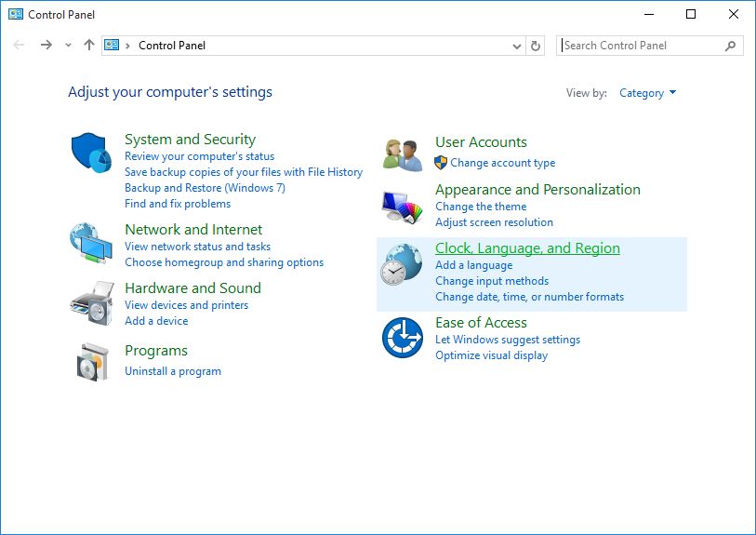Screen dimensions: 756x535
Task: Open the Appearance and Personalization monitor icon
Action: pos(402,207)
